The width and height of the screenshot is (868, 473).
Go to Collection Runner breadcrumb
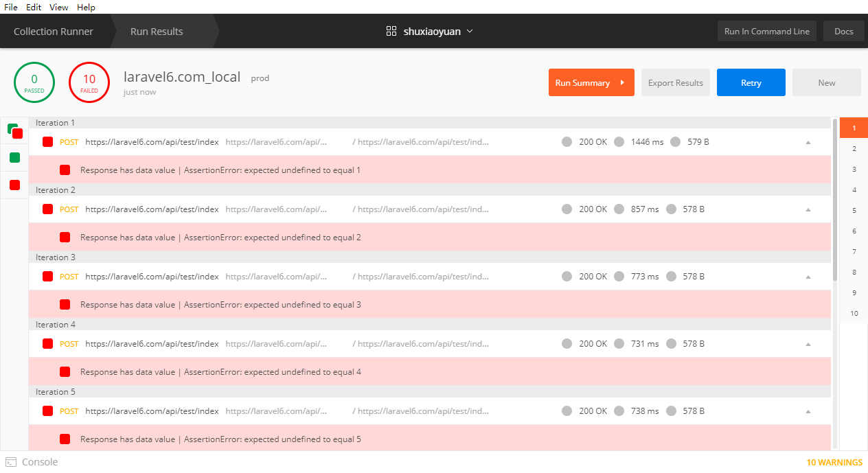point(54,31)
